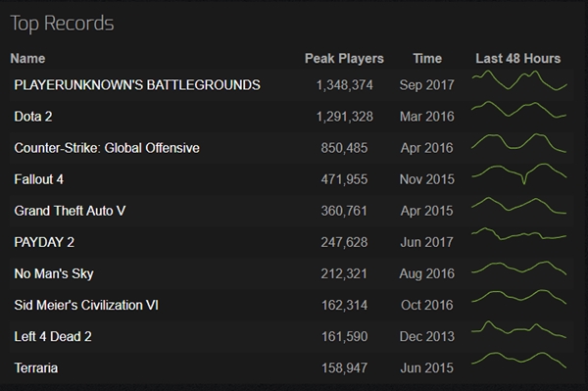Open the Dota 2 game link

pyautogui.click(x=33, y=117)
